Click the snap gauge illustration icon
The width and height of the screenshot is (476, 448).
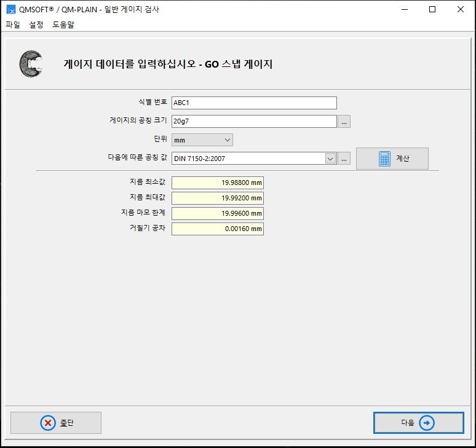[x=31, y=64]
